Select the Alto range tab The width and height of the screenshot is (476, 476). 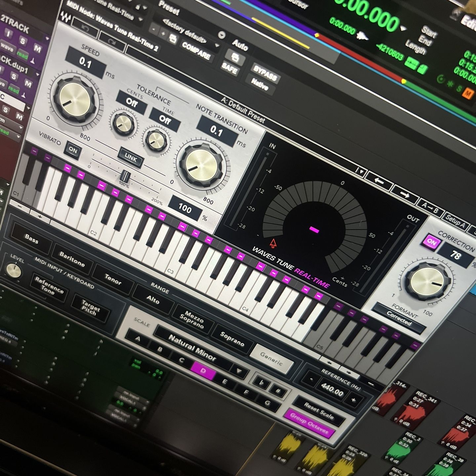pyautogui.click(x=153, y=299)
